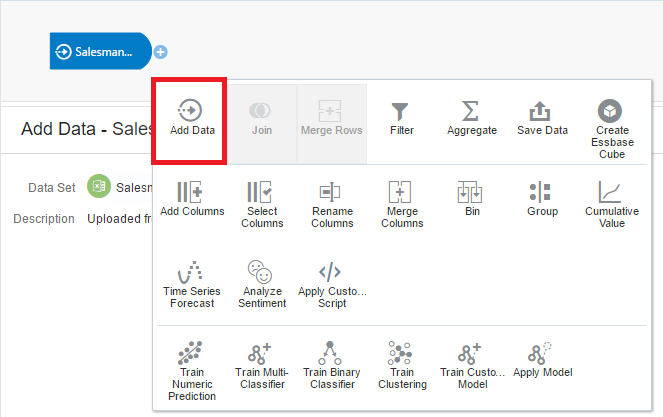Choose the Apply Model step
663x417 pixels.
point(542,359)
